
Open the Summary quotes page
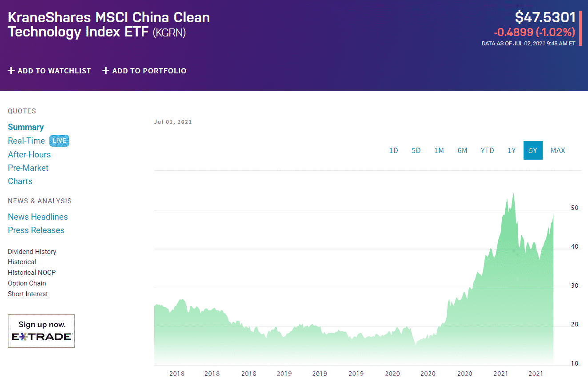[x=26, y=127]
